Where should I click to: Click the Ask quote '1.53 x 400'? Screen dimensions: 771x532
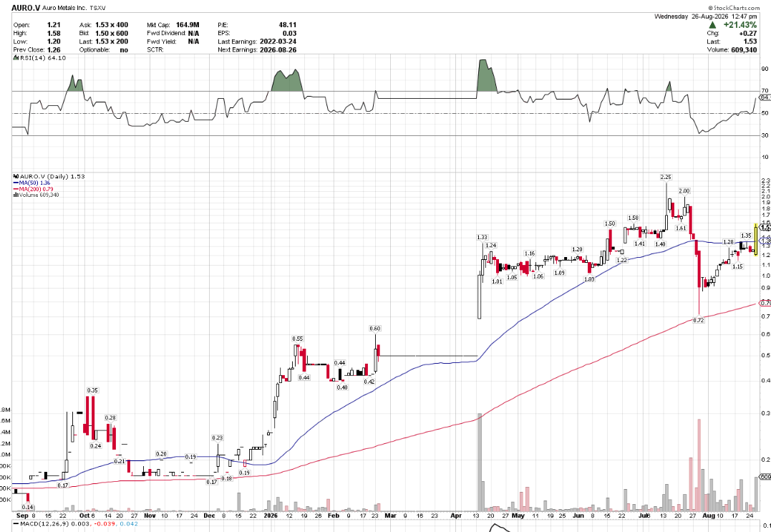(112, 25)
